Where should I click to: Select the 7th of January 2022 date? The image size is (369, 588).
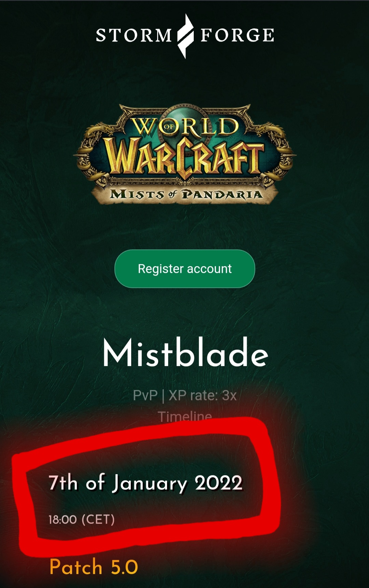tap(146, 483)
